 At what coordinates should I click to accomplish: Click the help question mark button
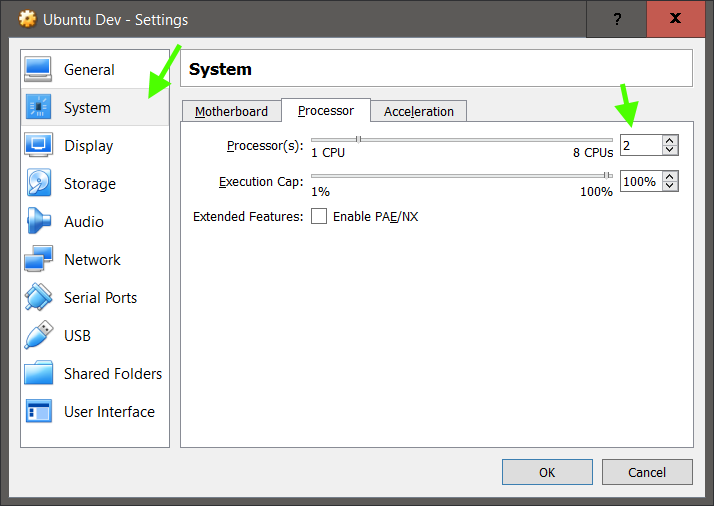coord(617,19)
